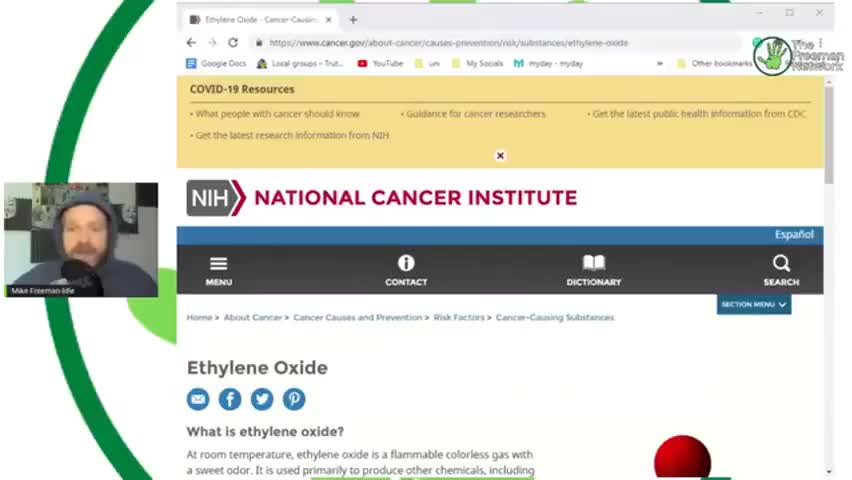The width and height of the screenshot is (852, 480).
Task: Open the Local groups bookmark
Action: (x=300, y=64)
